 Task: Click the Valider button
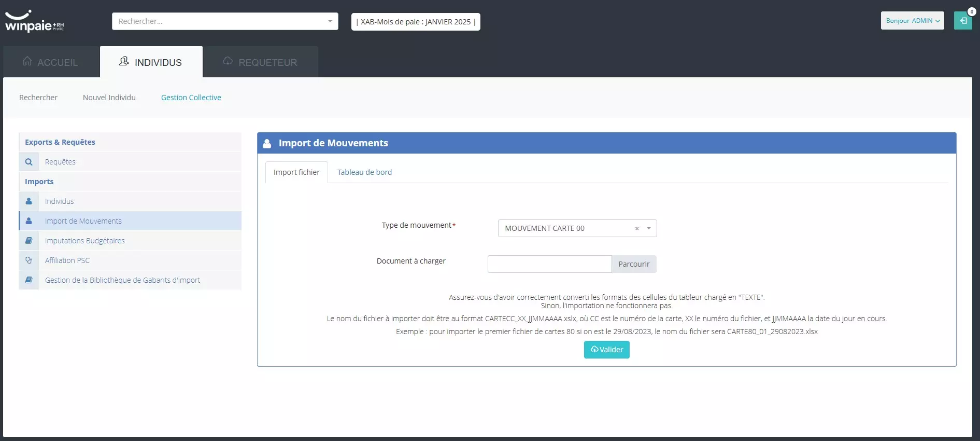(x=606, y=350)
